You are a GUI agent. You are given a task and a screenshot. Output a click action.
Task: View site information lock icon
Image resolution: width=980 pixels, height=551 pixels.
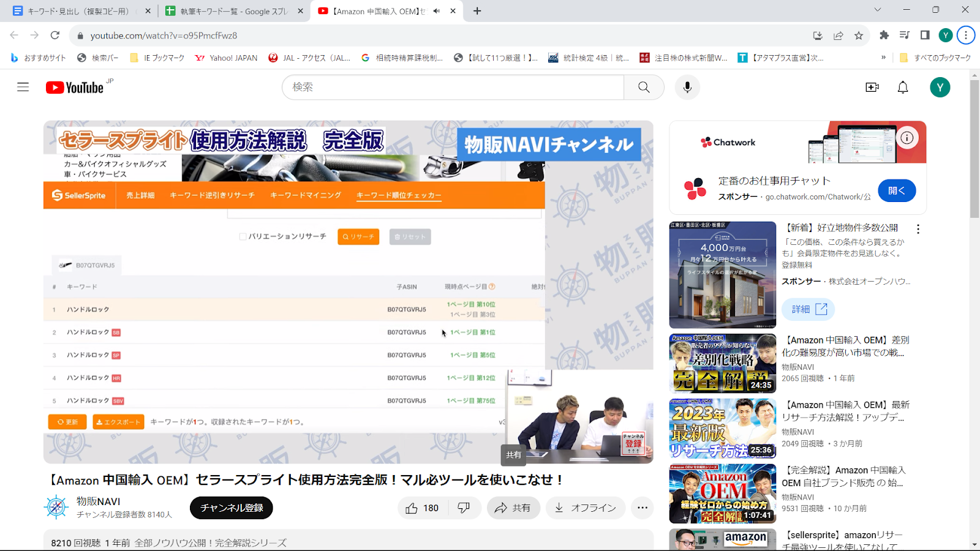pyautogui.click(x=80, y=36)
